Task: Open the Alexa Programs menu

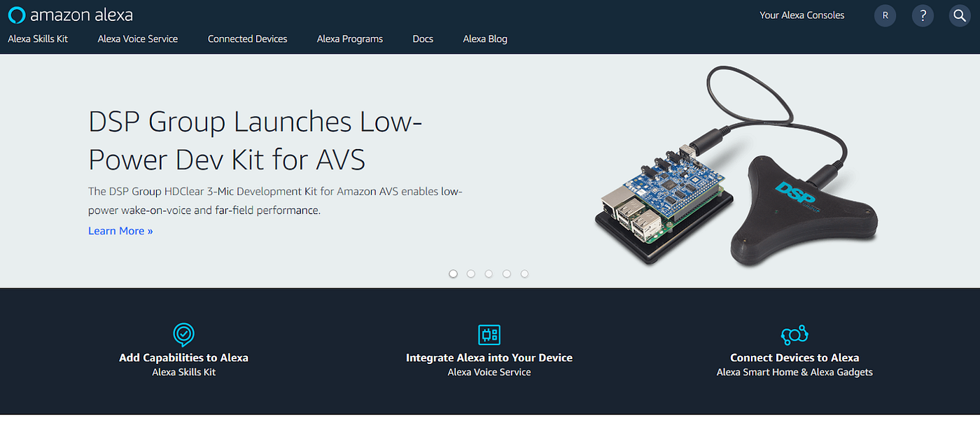Action: click(x=350, y=39)
